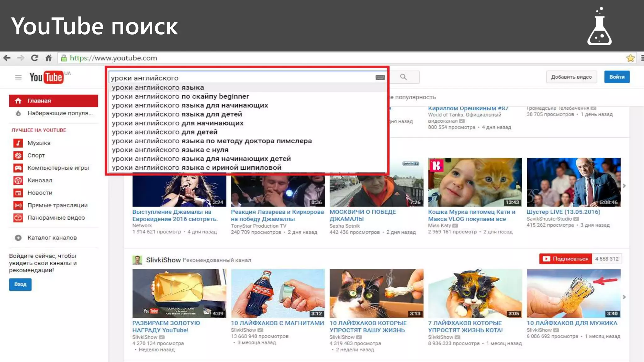Open video title МОСКВИЧИ О ПОБЕДЕ ДЖАМАЛЫ
The image size is (644, 362).
[363, 216]
